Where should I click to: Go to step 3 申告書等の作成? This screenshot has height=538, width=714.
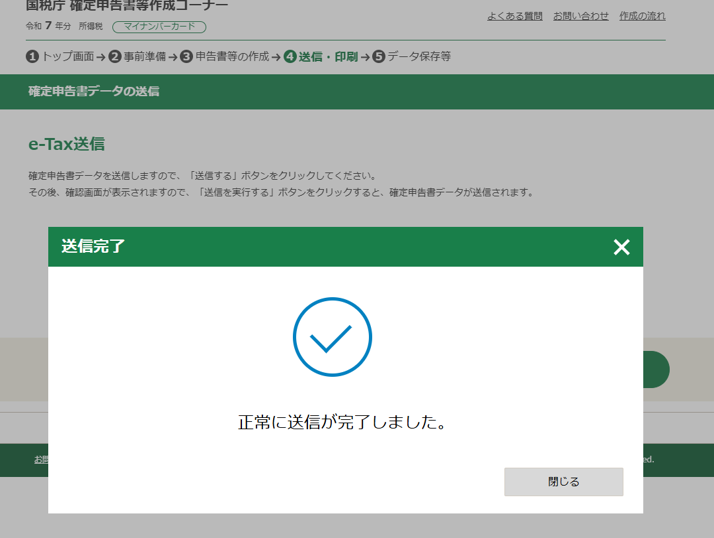pyautogui.click(x=224, y=57)
